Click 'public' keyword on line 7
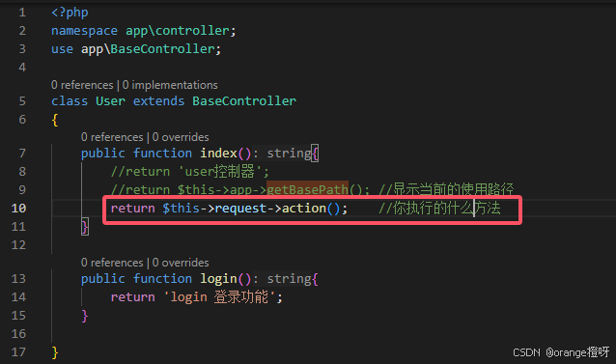This screenshot has width=616, height=364. click(x=103, y=154)
